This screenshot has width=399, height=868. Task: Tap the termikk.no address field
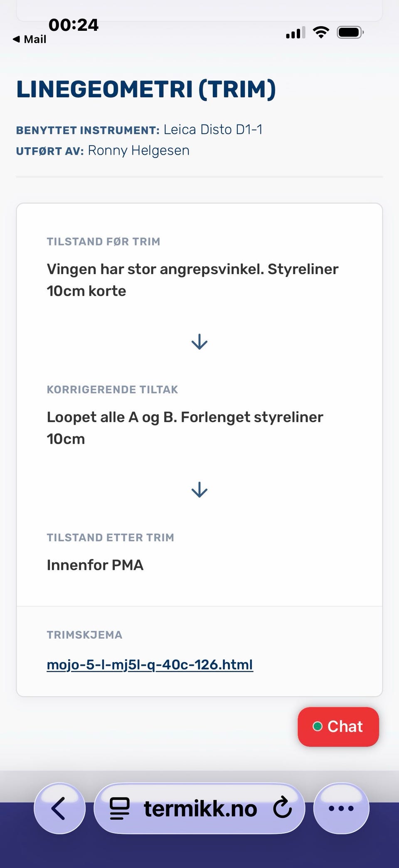(199, 808)
